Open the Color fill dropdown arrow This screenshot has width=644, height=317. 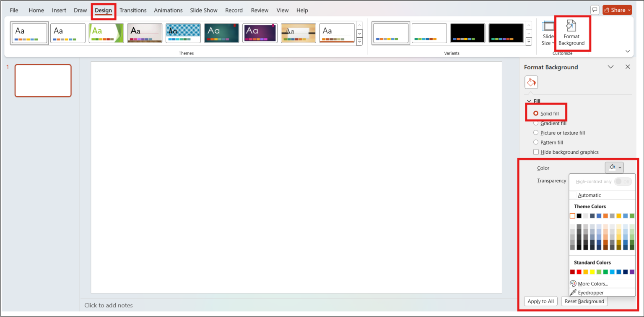coord(619,167)
